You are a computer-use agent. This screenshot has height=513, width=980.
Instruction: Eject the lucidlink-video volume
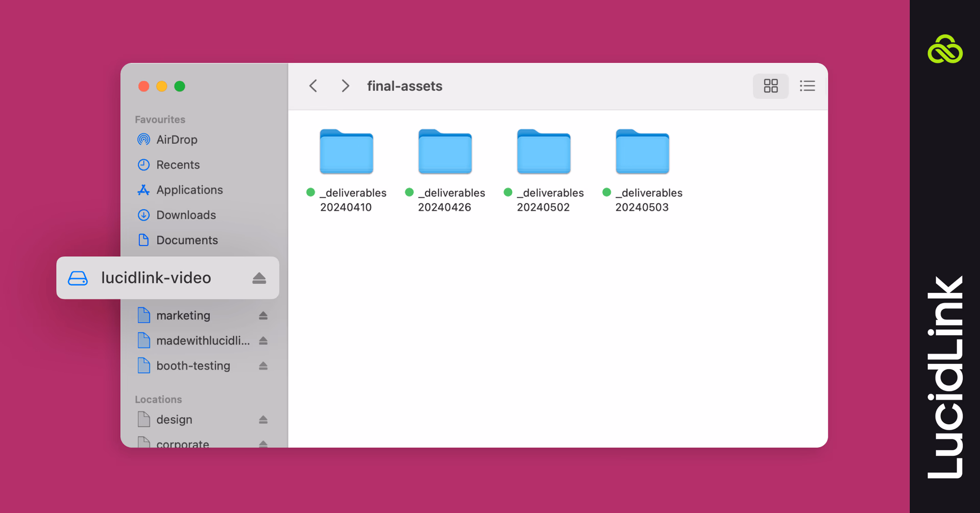click(x=259, y=278)
